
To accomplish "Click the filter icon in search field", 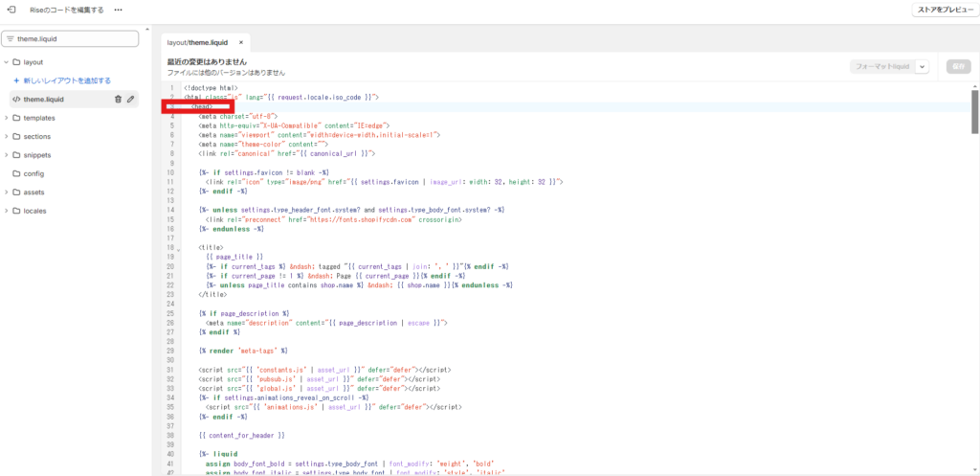I will pyautogui.click(x=10, y=38).
